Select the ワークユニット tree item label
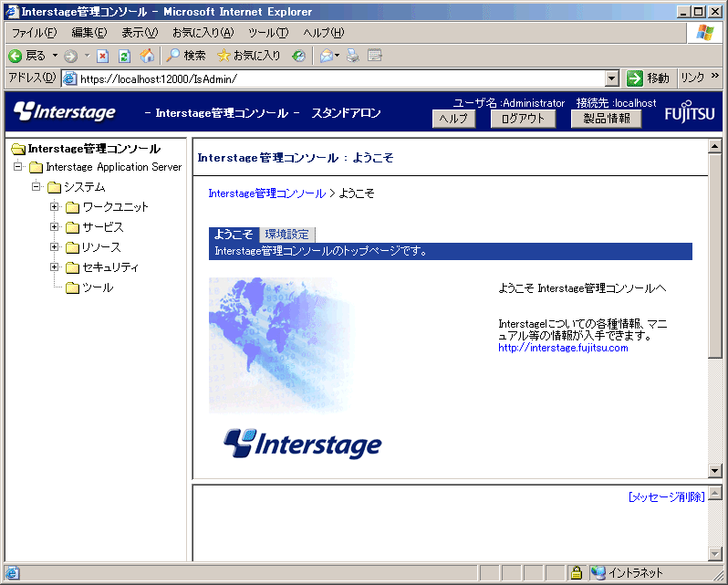Viewport: 728px width, 585px height. coord(115,207)
